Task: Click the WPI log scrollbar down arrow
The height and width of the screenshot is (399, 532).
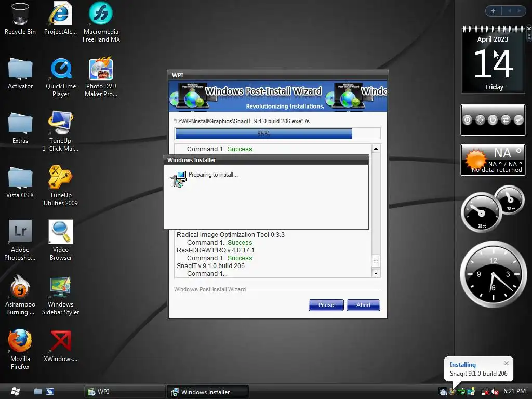Action: tap(376, 273)
